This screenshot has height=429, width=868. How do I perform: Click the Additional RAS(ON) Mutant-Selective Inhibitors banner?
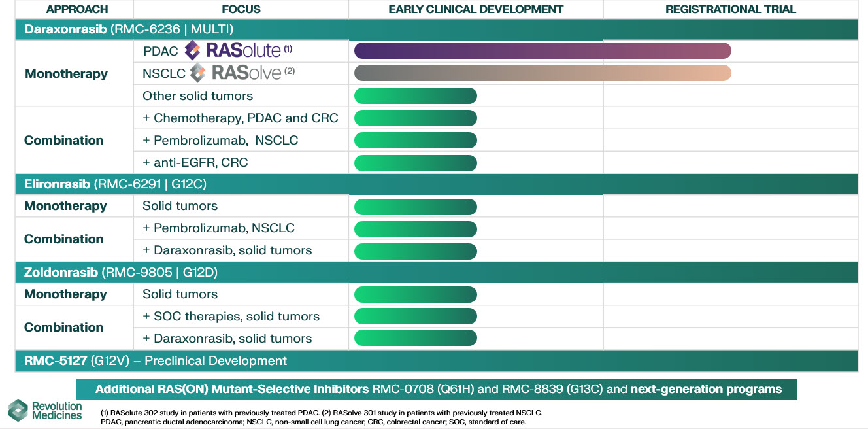[438, 390]
